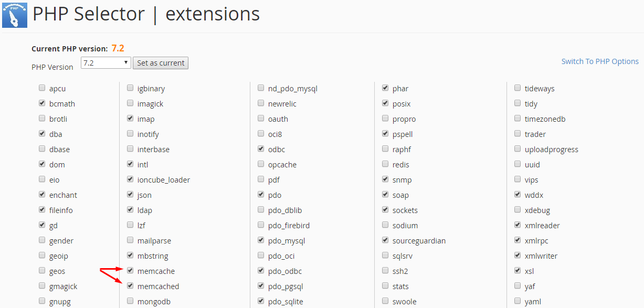Select the newrelic extension checkbox
The height and width of the screenshot is (308, 644).
(x=261, y=103)
